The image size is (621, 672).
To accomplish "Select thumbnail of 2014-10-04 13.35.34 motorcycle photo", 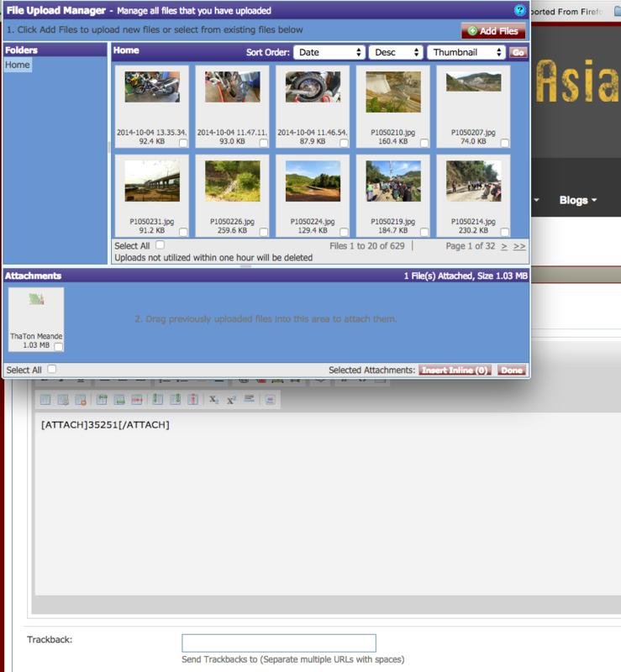I will pyautogui.click(x=152, y=87).
